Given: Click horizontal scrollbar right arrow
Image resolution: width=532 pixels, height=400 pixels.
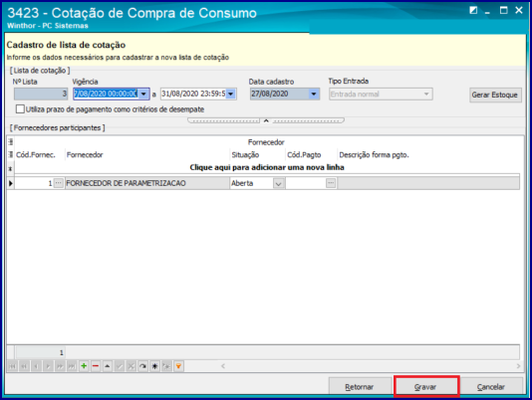Looking at the screenshot, I should point(518,366).
